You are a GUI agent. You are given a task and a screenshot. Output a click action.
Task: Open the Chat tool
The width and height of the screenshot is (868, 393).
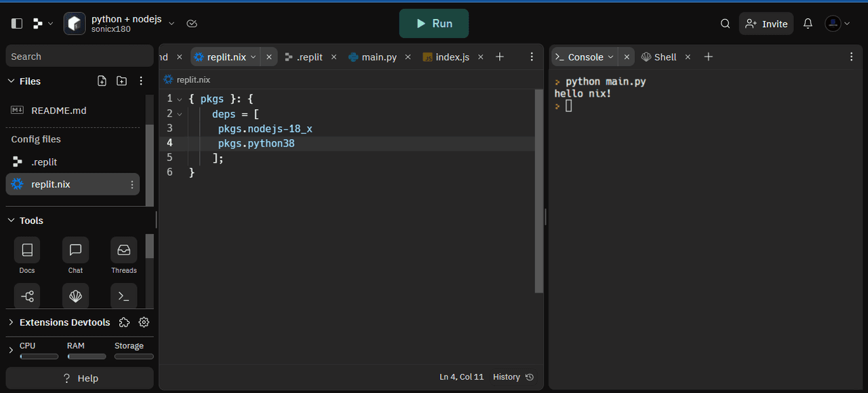tap(75, 250)
